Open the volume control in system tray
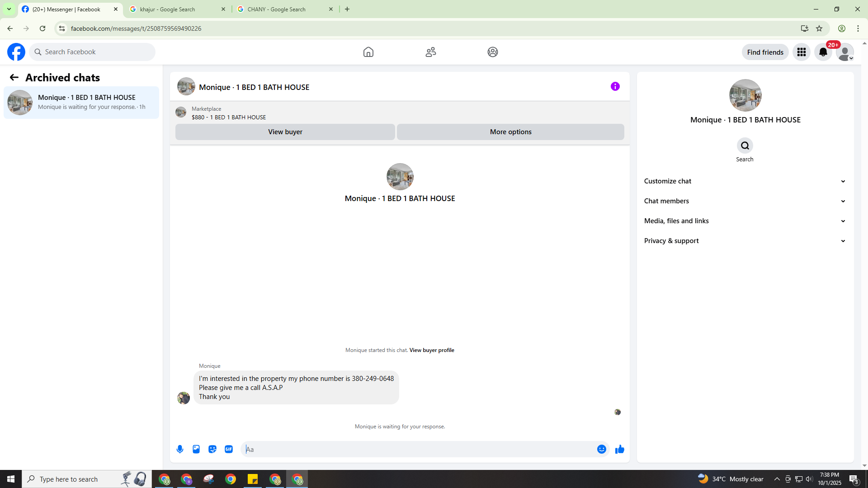 click(809, 479)
